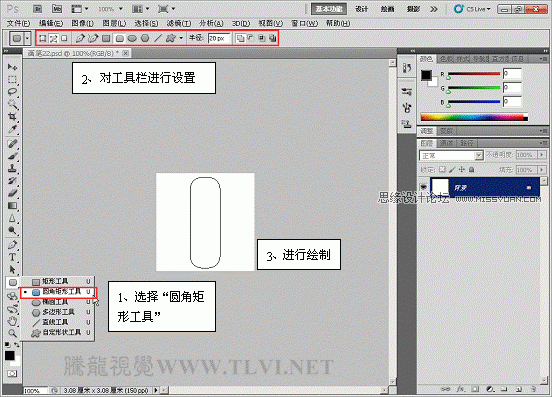Click the 半径 radius input field
The width and height of the screenshot is (552, 397).
coord(218,38)
